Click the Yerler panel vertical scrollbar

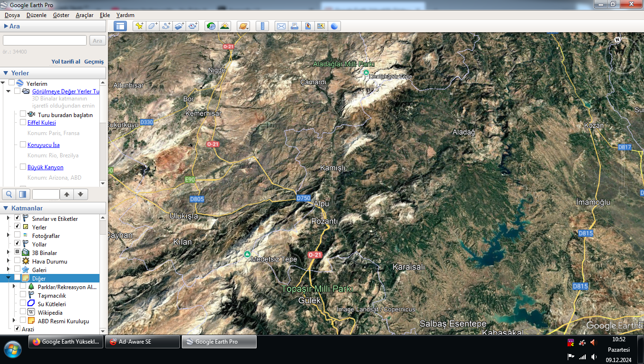(x=103, y=133)
